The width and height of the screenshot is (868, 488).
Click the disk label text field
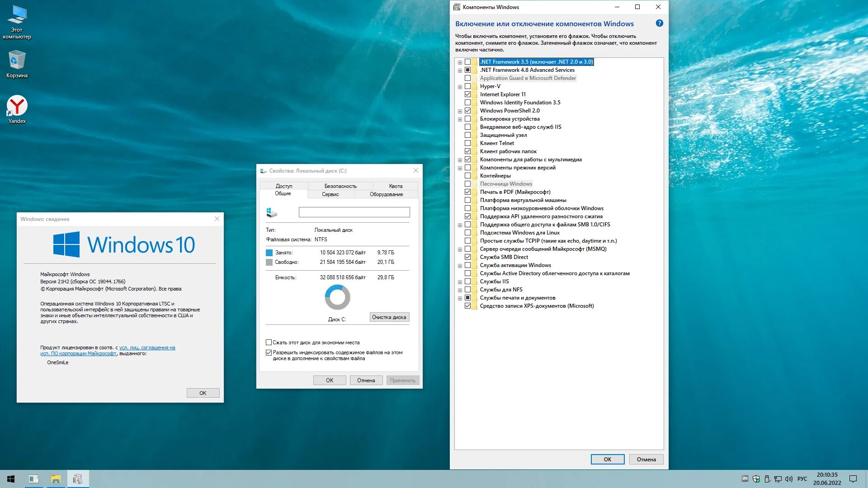[x=354, y=212]
